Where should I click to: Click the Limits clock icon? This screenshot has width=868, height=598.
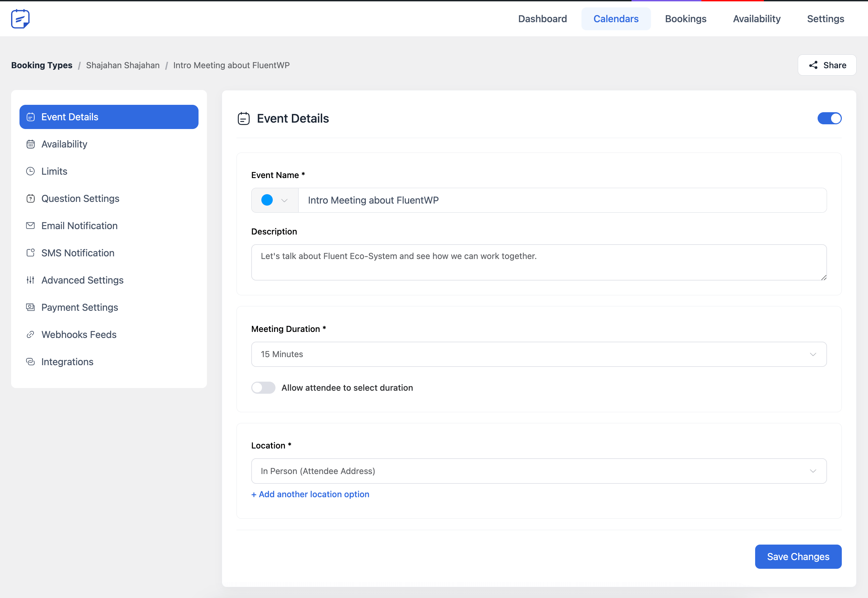click(x=30, y=171)
